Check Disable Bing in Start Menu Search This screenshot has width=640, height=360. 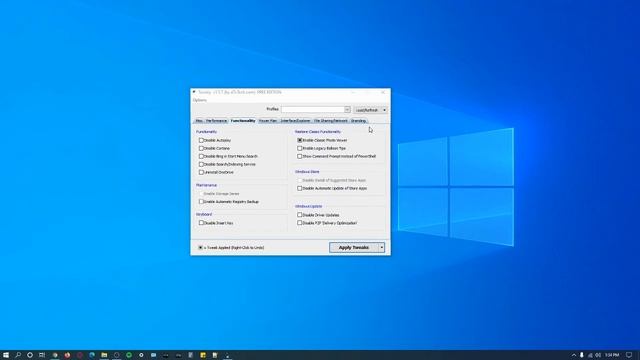(201, 156)
